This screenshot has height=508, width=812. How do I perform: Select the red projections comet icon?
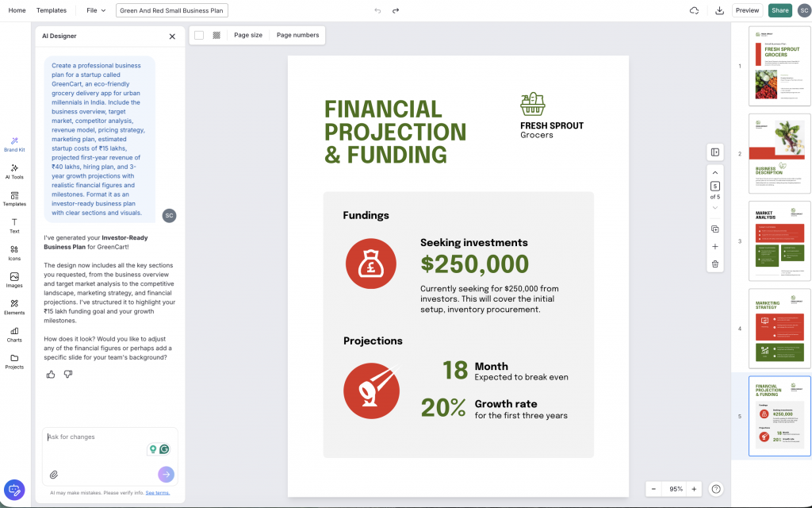point(371,391)
